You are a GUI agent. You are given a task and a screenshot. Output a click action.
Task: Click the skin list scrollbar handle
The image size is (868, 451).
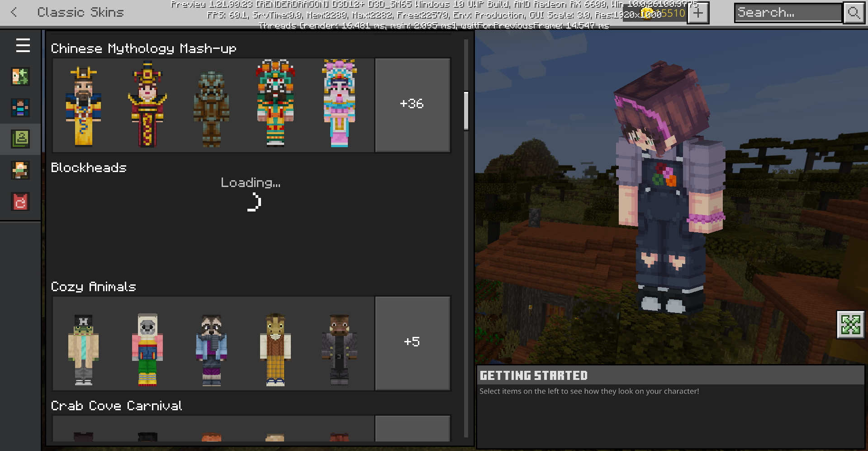click(466, 110)
